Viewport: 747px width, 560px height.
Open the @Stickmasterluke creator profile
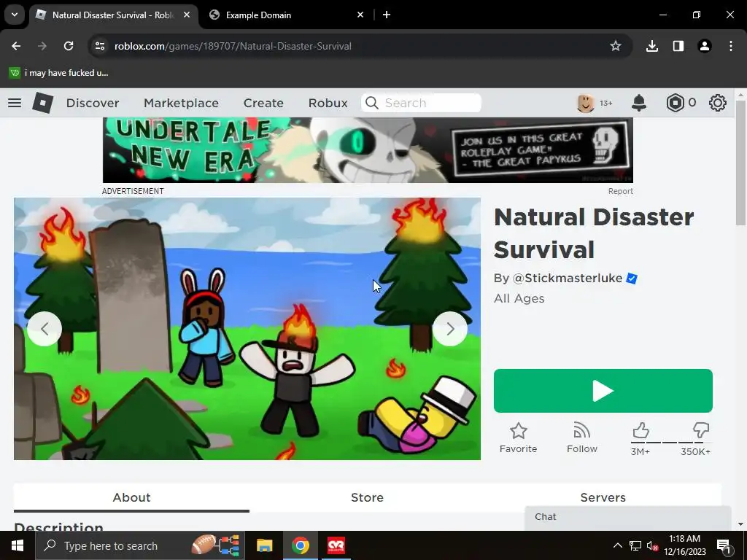pos(568,278)
